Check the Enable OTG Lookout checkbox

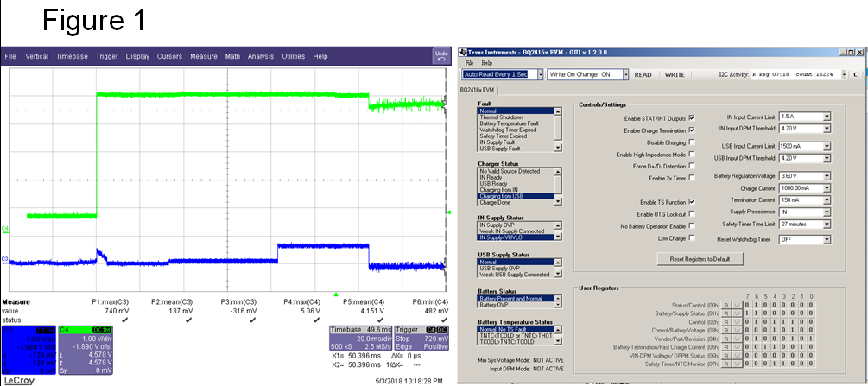(x=692, y=214)
